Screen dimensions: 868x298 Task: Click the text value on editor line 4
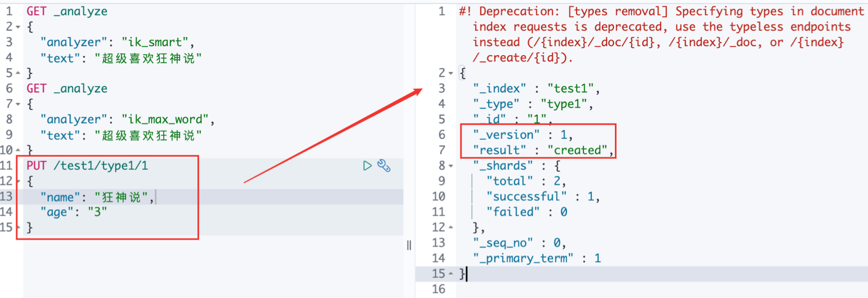(x=148, y=58)
